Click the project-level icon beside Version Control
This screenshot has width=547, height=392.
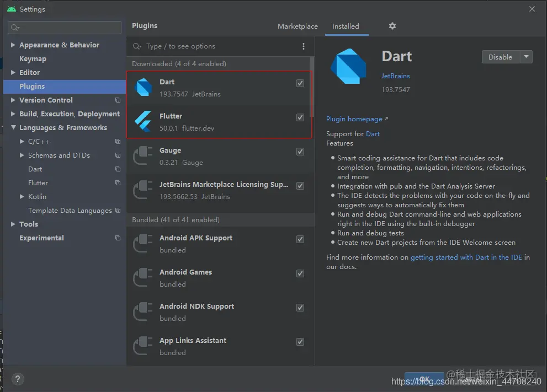(118, 100)
